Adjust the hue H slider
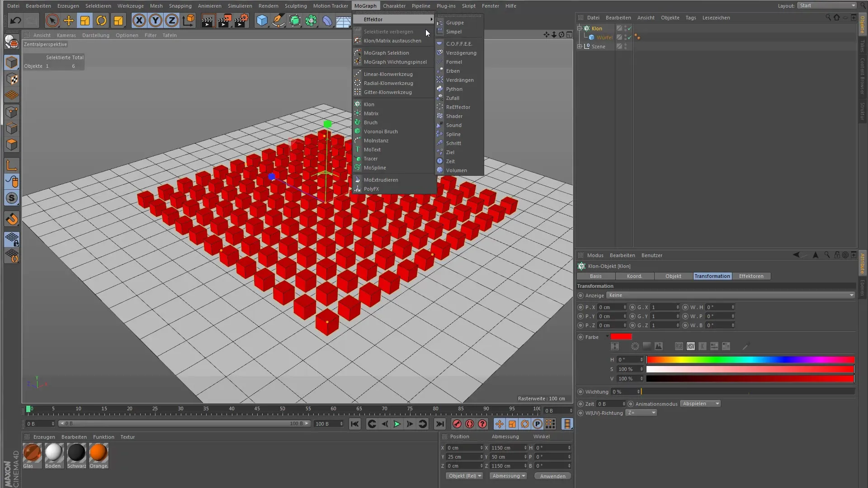 (750, 360)
